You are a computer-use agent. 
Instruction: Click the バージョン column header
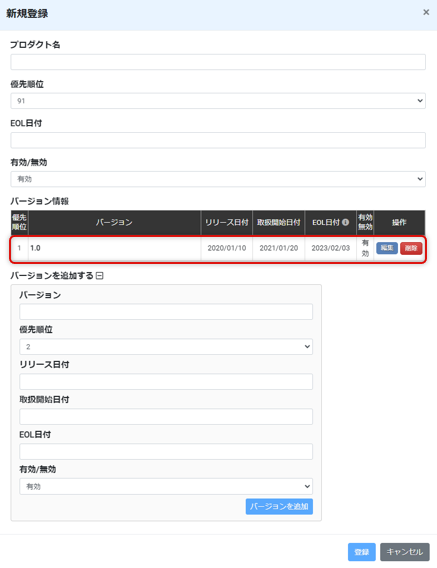(x=115, y=222)
